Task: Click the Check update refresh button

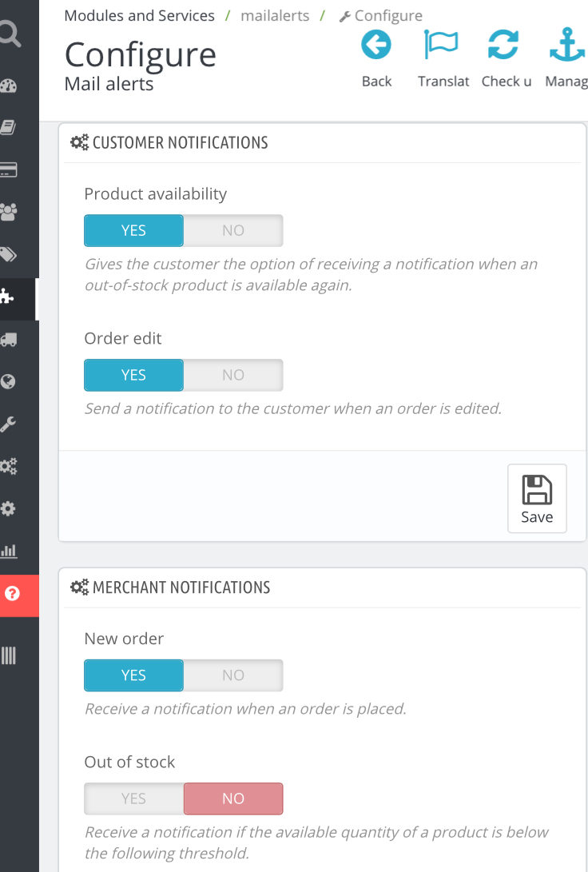Action: pos(505,58)
